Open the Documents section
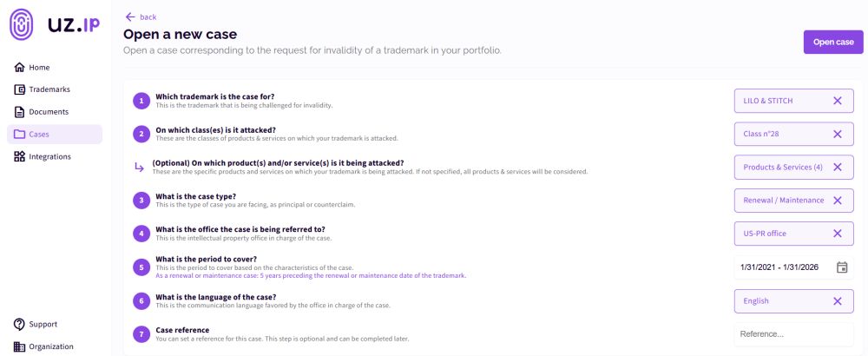Image resolution: width=868 pixels, height=356 pixels. [x=48, y=112]
